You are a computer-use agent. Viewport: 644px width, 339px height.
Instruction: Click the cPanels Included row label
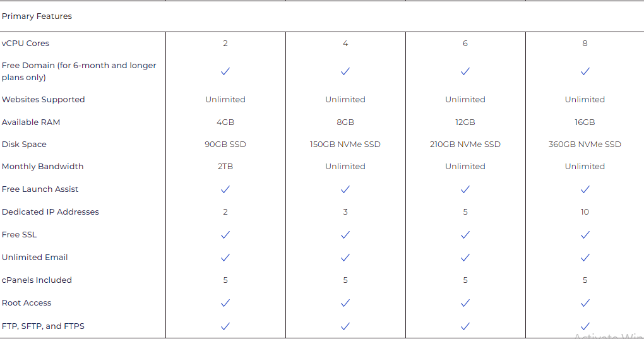point(37,280)
